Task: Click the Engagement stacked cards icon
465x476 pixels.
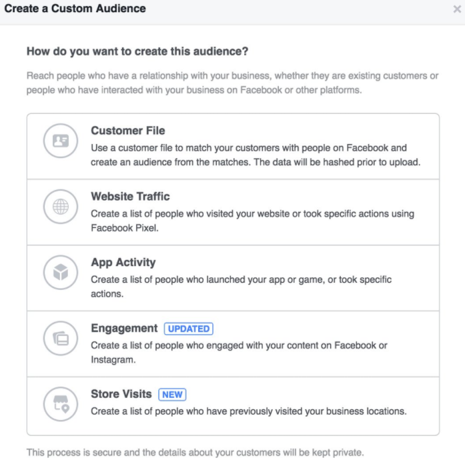Action: click(x=61, y=339)
